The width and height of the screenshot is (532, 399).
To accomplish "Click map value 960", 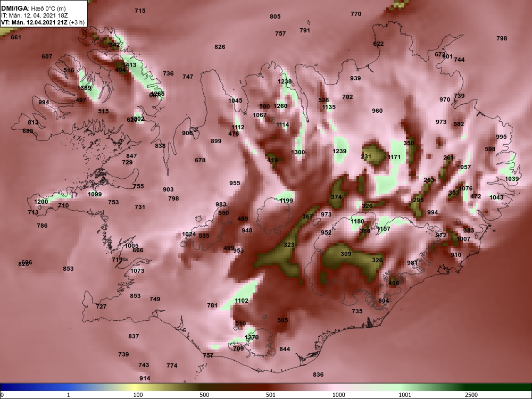I will pos(377,111).
